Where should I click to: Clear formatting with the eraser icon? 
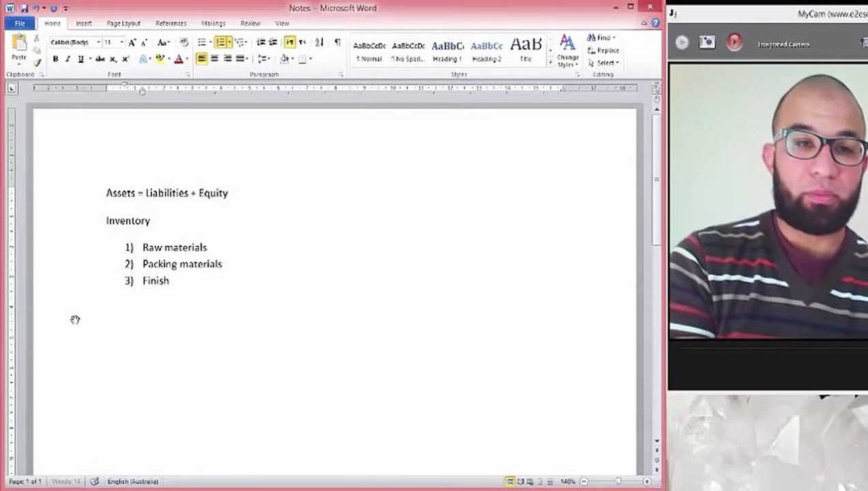184,42
